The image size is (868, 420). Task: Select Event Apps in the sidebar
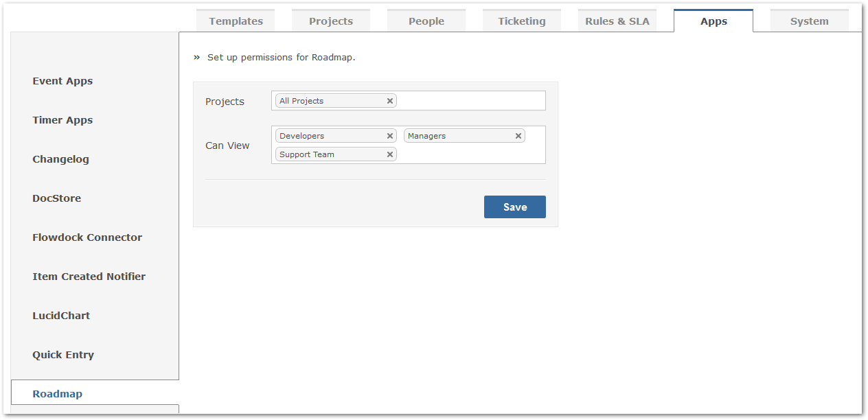click(62, 81)
